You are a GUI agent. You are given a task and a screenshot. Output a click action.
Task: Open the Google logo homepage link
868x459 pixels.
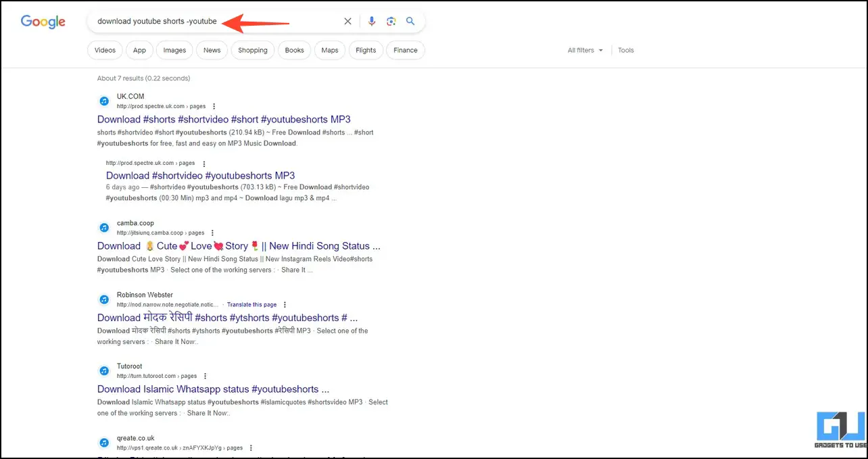pos(43,22)
